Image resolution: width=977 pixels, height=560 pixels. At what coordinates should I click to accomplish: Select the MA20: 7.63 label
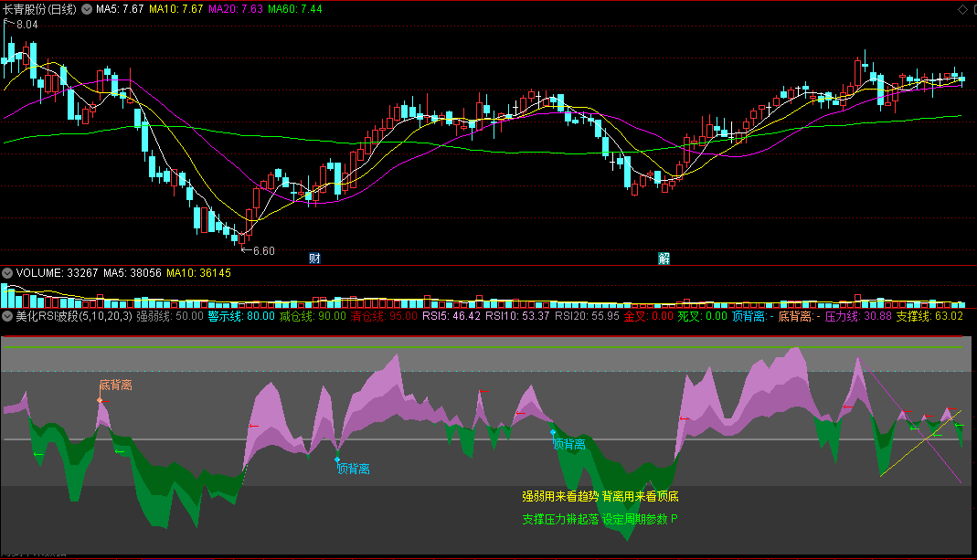point(236,9)
